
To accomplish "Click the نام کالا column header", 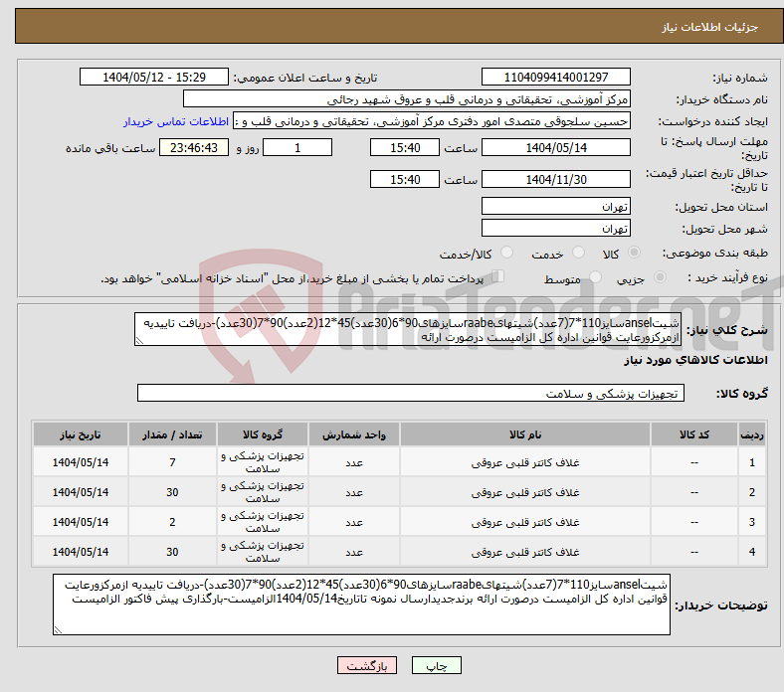I will (x=525, y=434).
